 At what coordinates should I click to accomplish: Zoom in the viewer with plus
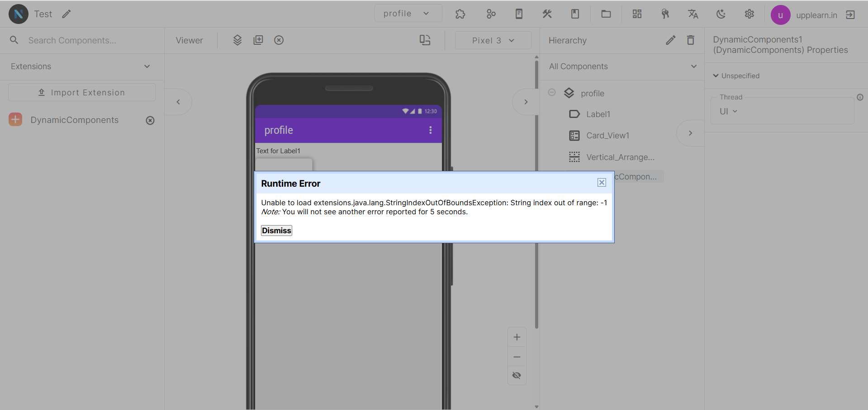click(517, 337)
